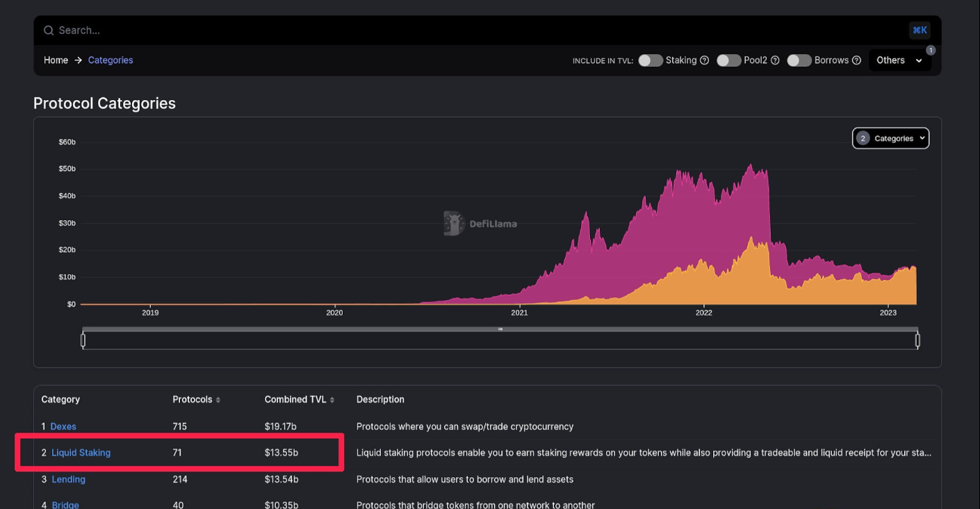This screenshot has height=509, width=980.
Task: Click the help icon next to Pool2
Action: click(x=775, y=60)
